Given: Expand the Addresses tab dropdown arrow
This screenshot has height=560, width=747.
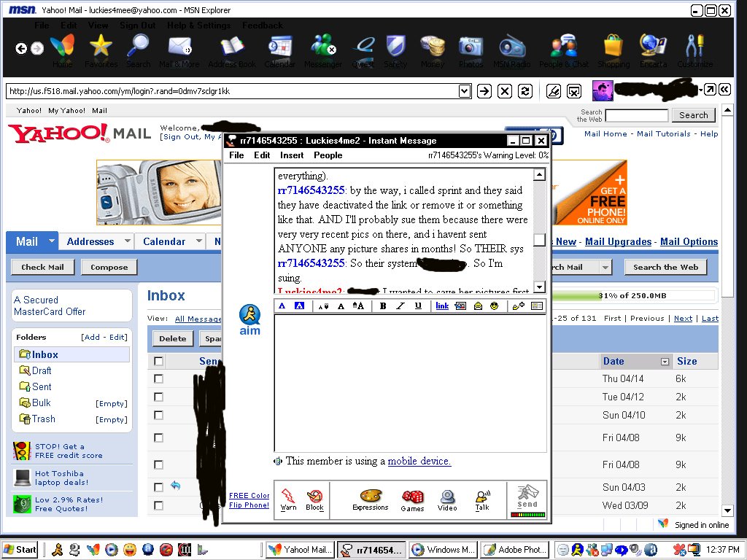Looking at the screenshot, I should [127, 241].
